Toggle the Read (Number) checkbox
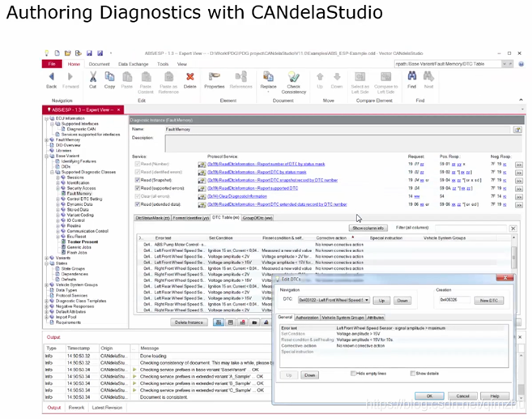The width and height of the screenshot is (532, 419). tap(138, 164)
